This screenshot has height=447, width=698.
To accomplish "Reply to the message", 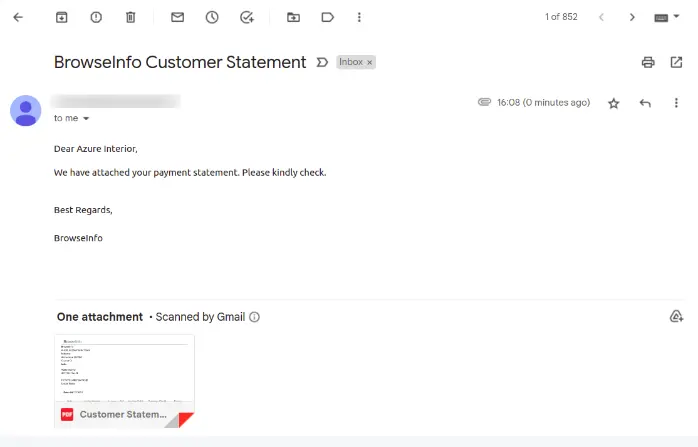I will [645, 103].
